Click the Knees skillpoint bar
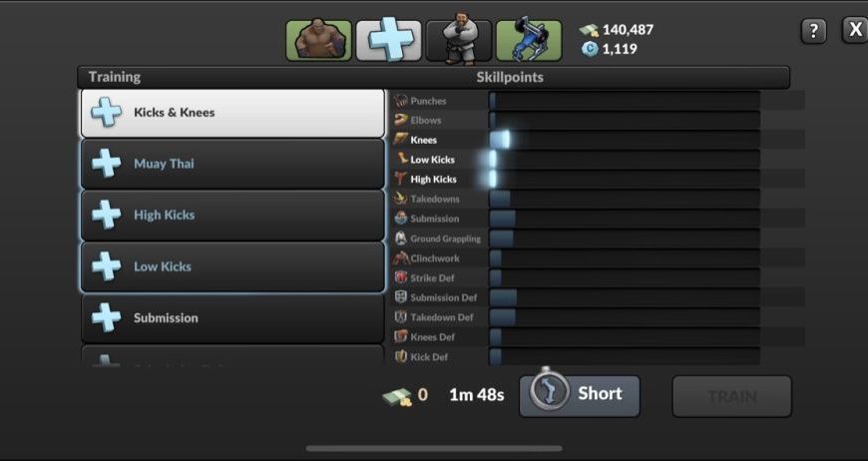This screenshot has width=868, height=461. pyautogui.click(x=625, y=140)
